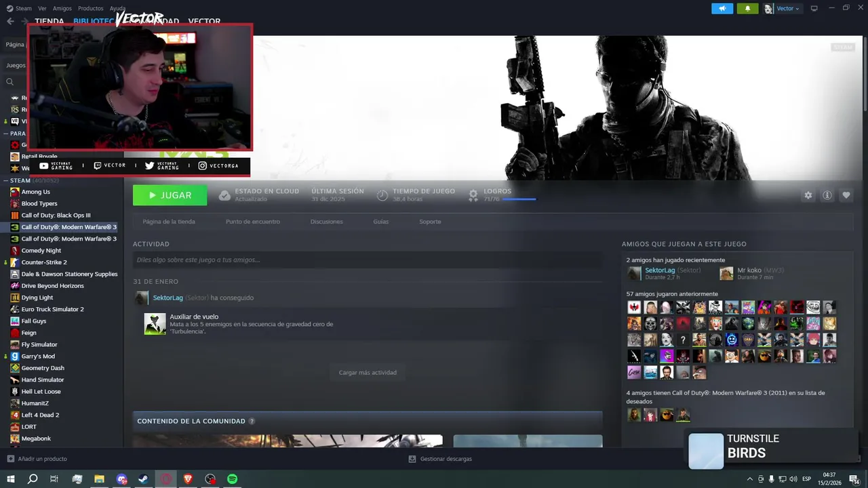This screenshot has height=488, width=868.
Task: Click the Geometry Dash game icon
Action: [x=15, y=368]
